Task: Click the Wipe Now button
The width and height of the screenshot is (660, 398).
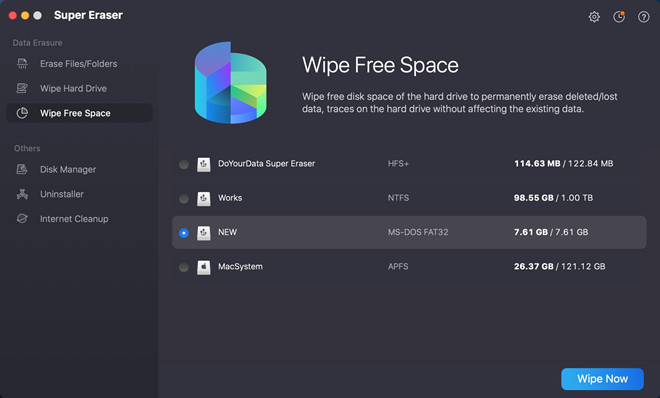Action: [602, 379]
